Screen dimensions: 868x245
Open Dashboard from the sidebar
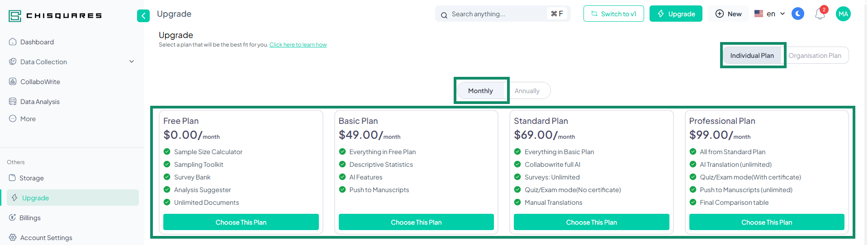coord(37,42)
